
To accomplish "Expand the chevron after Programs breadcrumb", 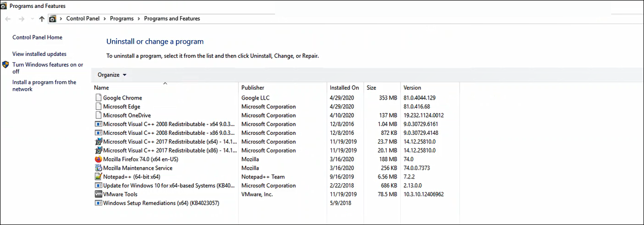I will click(138, 19).
